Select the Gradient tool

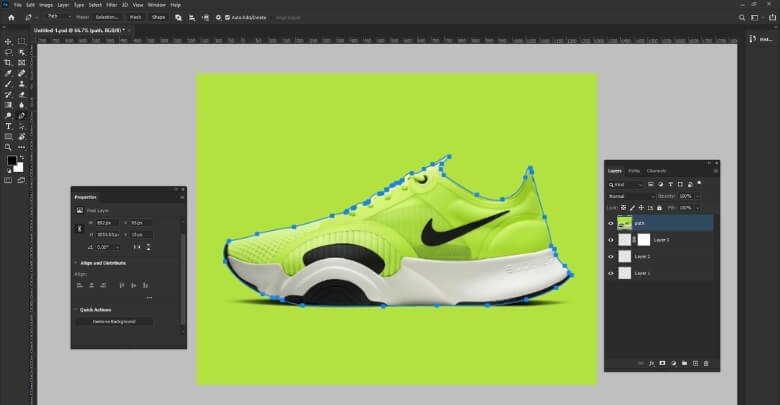point(8,105)
